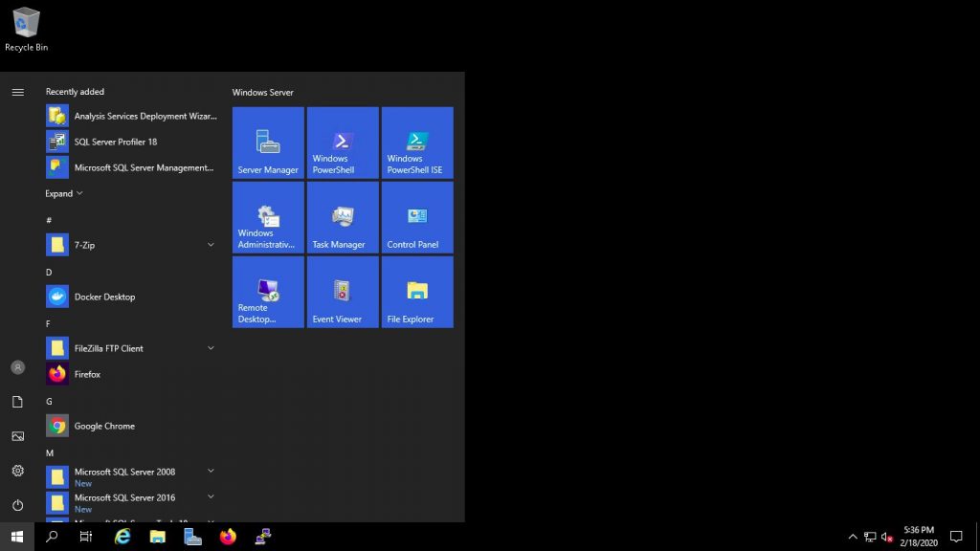Launch Windows PowerShell ISE tile
This screenshot has width=980, height=551.
point(416,143)
